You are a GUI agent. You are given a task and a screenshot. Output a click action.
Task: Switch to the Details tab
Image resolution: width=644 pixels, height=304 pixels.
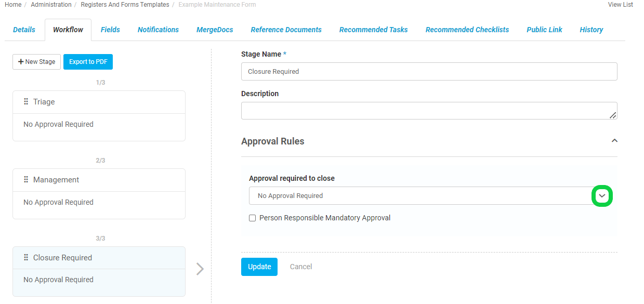click(24, 30)
